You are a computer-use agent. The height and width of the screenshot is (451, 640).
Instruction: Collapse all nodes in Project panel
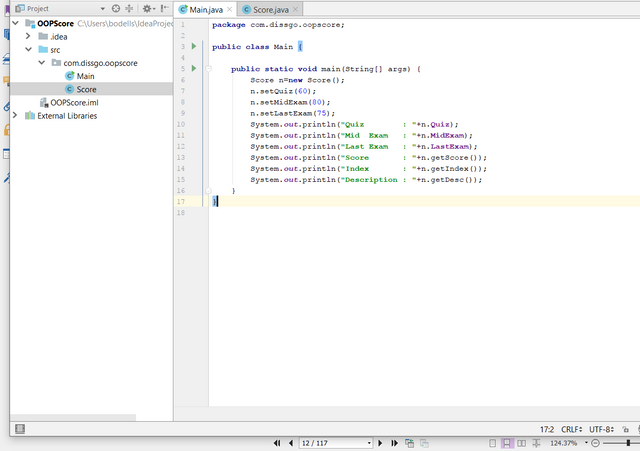click(x=129, y=9)
